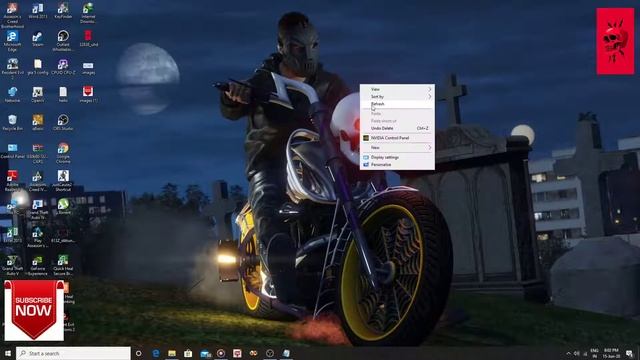Select the Word 2013 desktop shortcut
Viewport: 640px width, 360px height.
pos(38,11)
